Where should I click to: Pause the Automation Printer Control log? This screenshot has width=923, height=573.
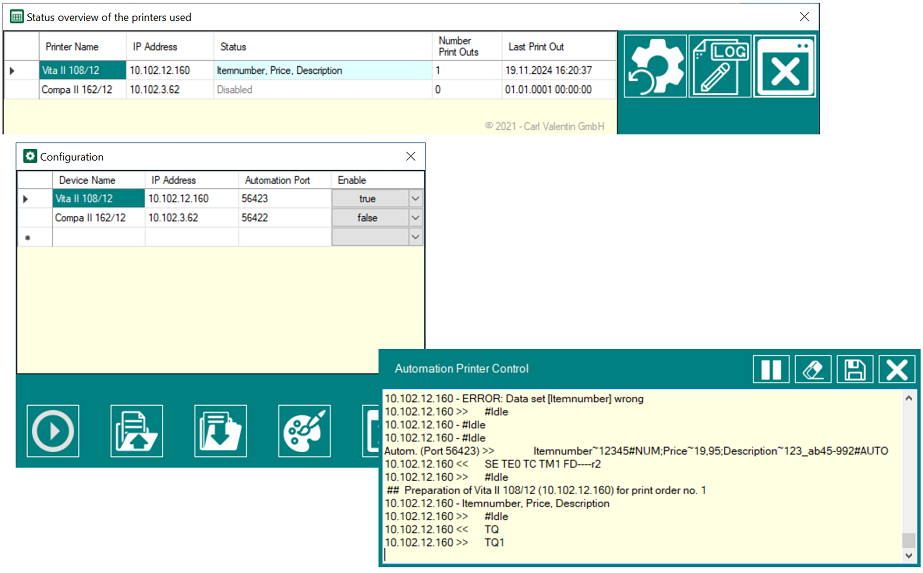771,369
